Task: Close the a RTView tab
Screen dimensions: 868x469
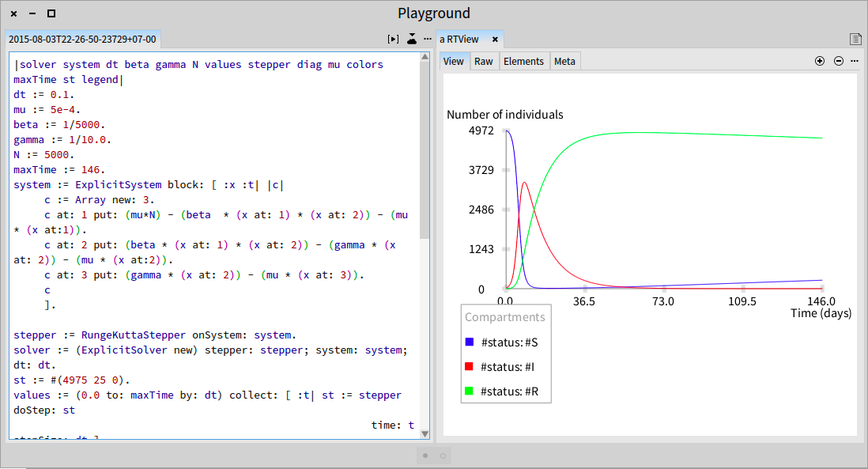Action: pos(495,40)
